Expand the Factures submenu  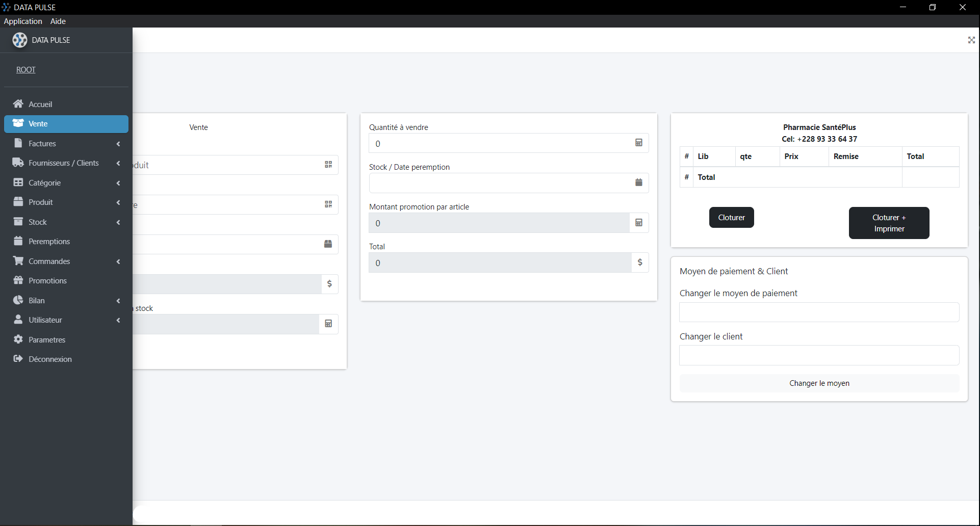(x=118, y=144)
